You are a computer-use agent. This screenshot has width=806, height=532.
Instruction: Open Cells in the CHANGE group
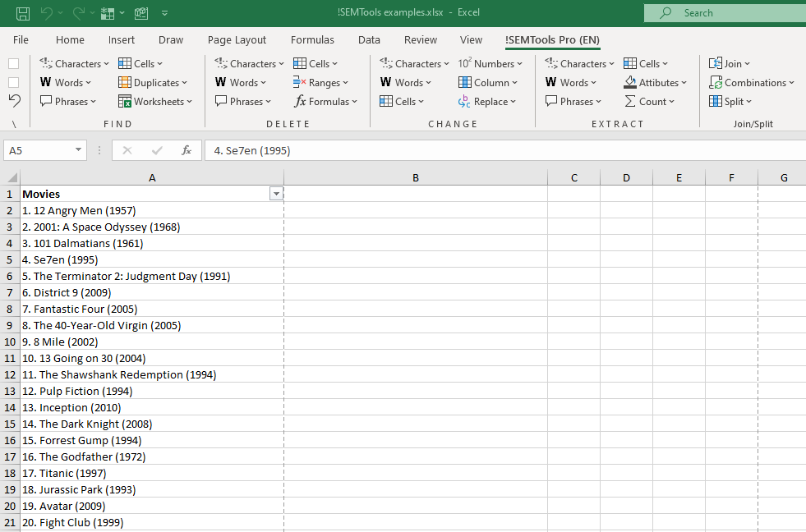tap(402, 102)
